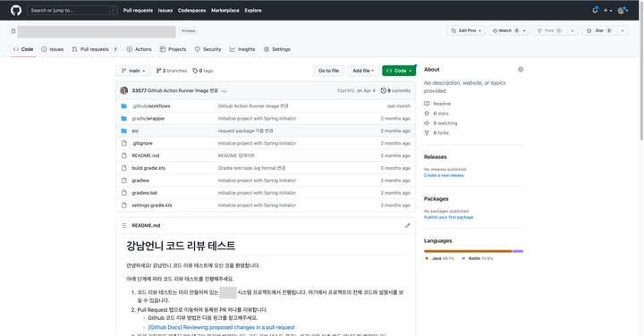The height and width of the screenshot is (336, 644).
Task: Click the Readme link in About
Action: coord(442,104)
